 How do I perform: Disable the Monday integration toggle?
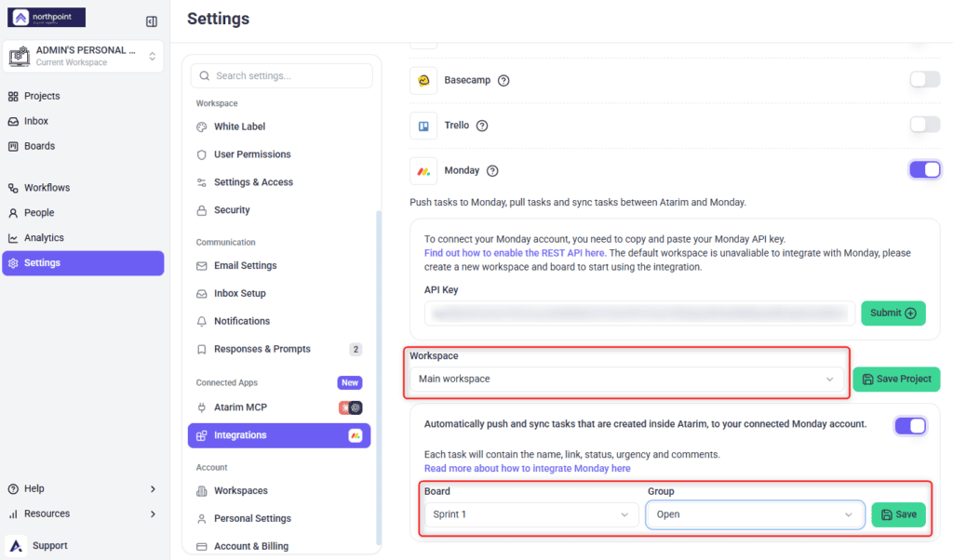(x=924, y=169)
